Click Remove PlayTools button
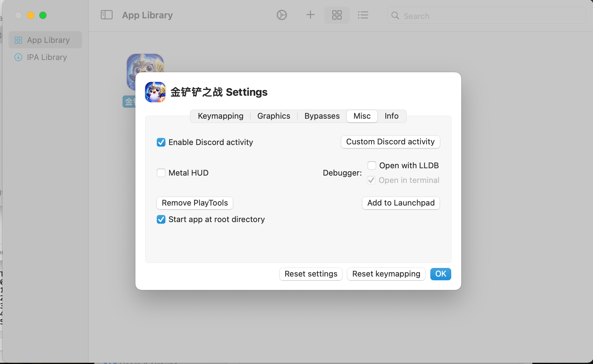 195,203
